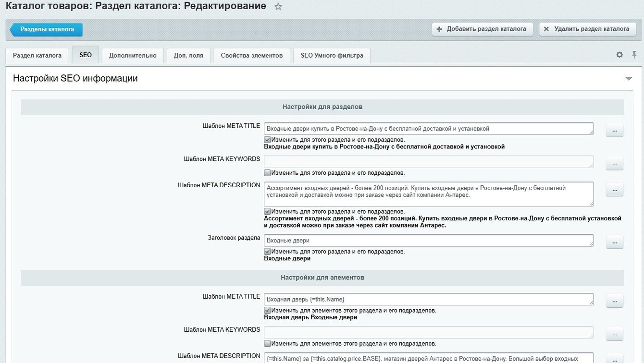Click the Удалить раздел каталога button

pos(587,29)
